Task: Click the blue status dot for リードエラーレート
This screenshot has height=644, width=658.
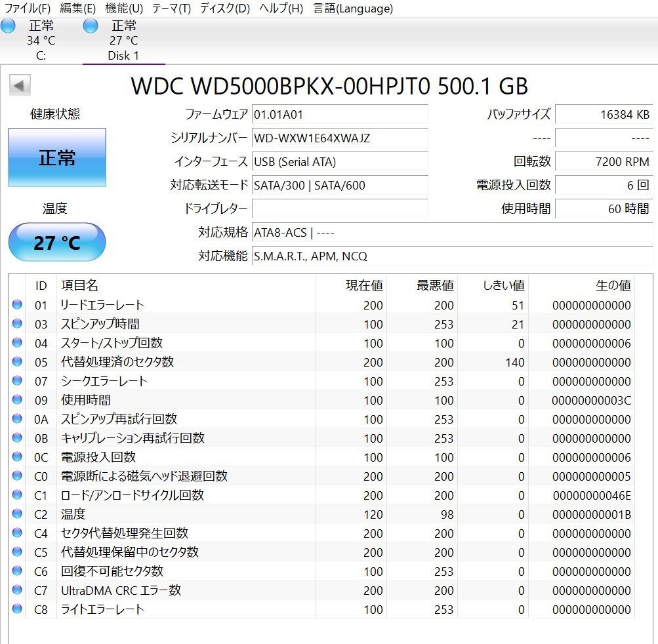Action: click(x=18, y=304)
